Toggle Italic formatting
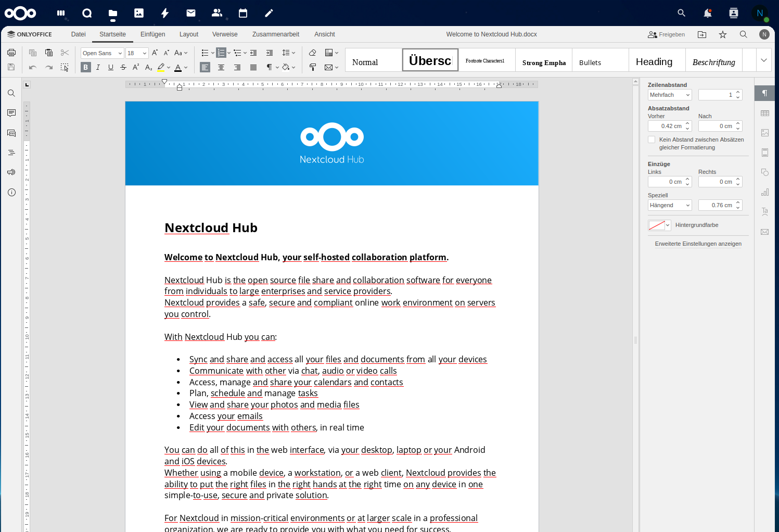The image size is (779, 532). [x=98, y=67]
